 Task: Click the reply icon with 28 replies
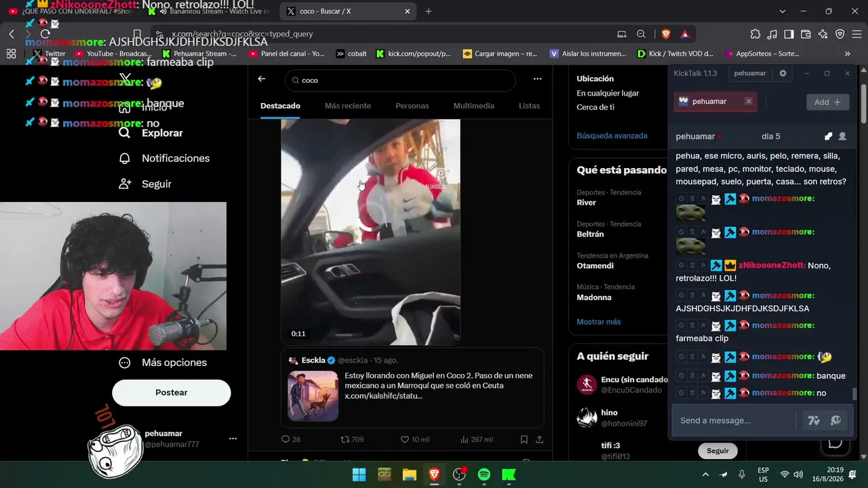285,439
